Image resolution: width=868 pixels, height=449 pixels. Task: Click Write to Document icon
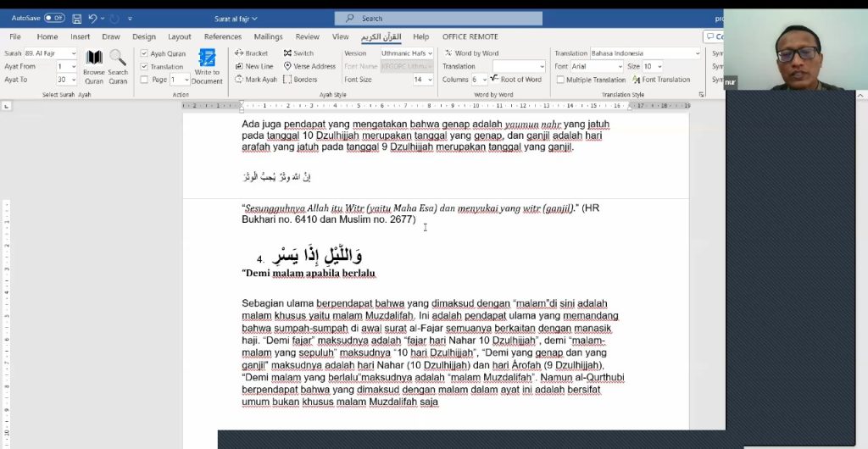(207, 58)
